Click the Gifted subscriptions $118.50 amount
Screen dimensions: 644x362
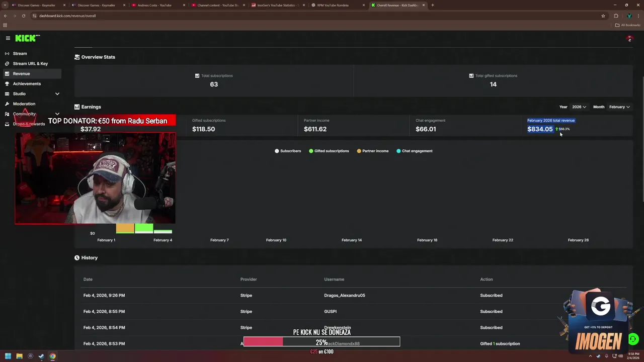click(x=203, y=129)
